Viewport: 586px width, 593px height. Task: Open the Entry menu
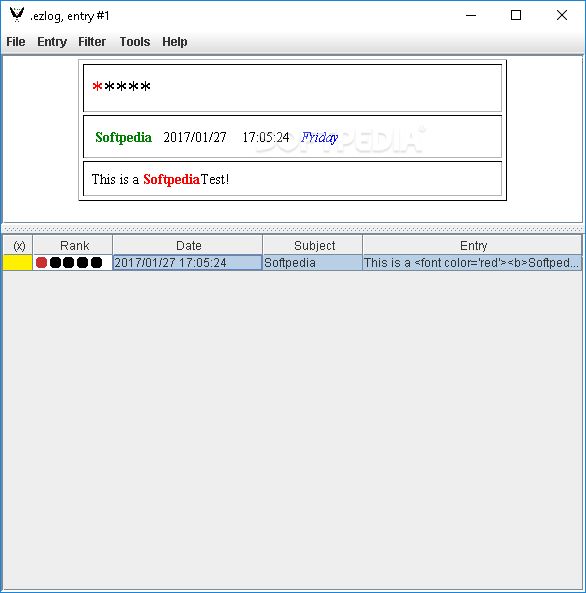coord(52,42)
